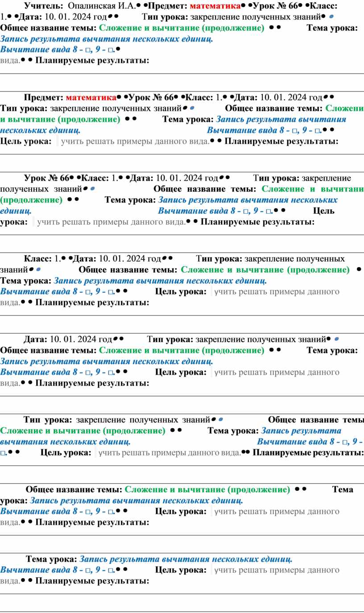364x613 pixels.
Task: Click "Тип урока:" beginning the sixth paragraph
Action: pos(48,420)
